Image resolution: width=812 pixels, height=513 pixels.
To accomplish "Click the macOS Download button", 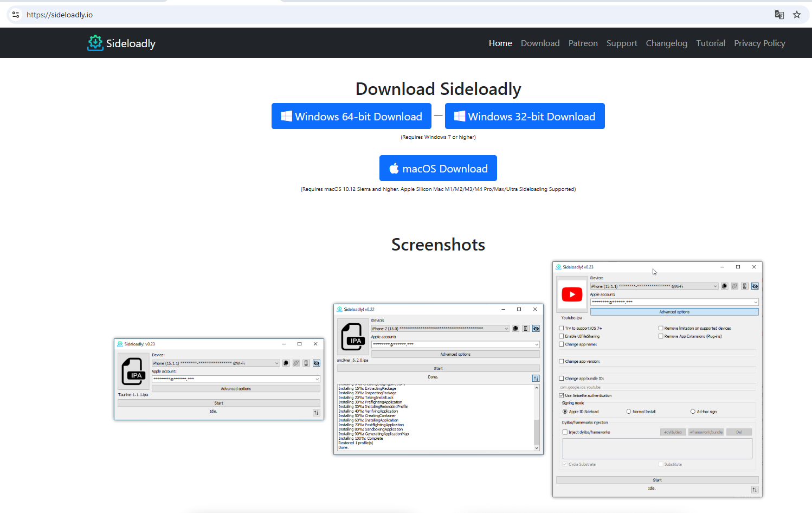I will click(x=438, y=168).
